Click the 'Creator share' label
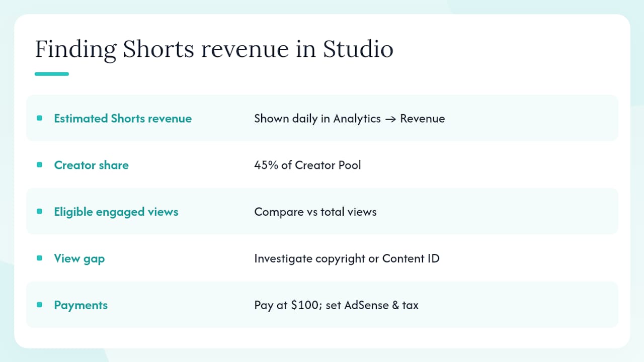 click(x=91, y=165)
